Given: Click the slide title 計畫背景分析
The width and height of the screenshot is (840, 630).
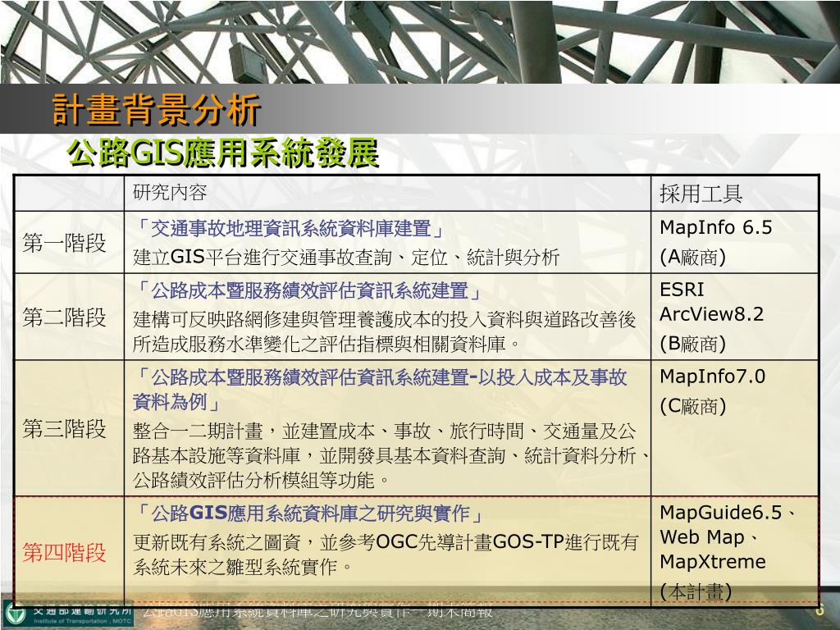Looking at the screenshot, I should (x=157, y=111).
